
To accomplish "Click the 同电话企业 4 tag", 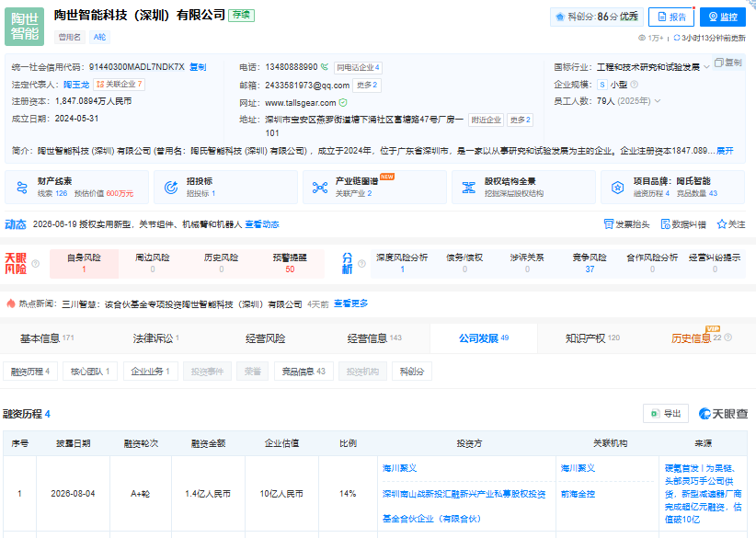I will point(359,67).
